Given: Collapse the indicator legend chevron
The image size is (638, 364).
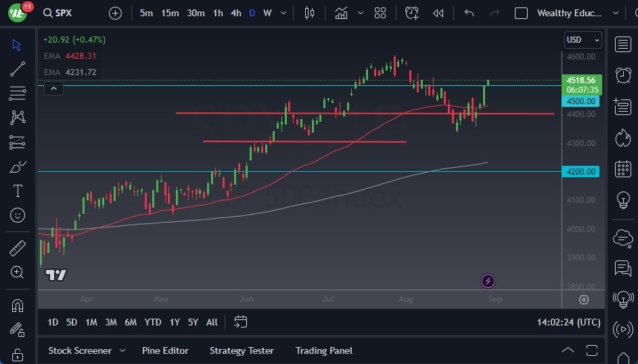Looking at the screenshot, I should click(x=53, y=89).
